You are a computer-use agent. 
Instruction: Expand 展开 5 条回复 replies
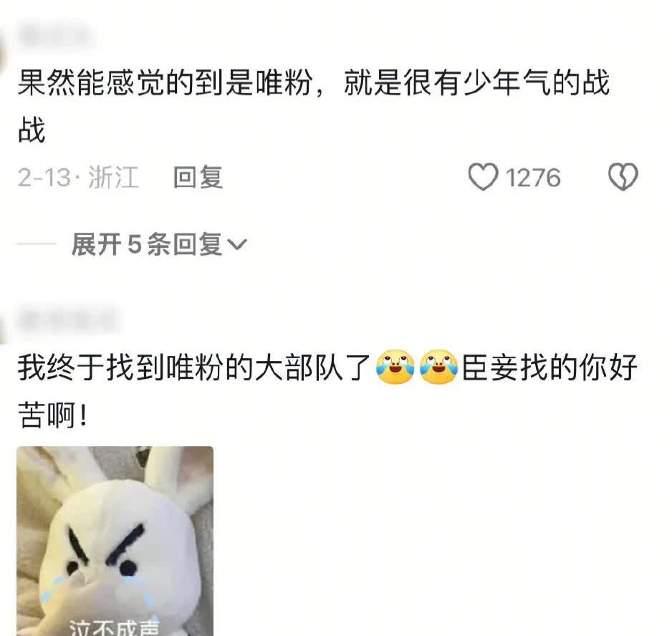point(159,244)
